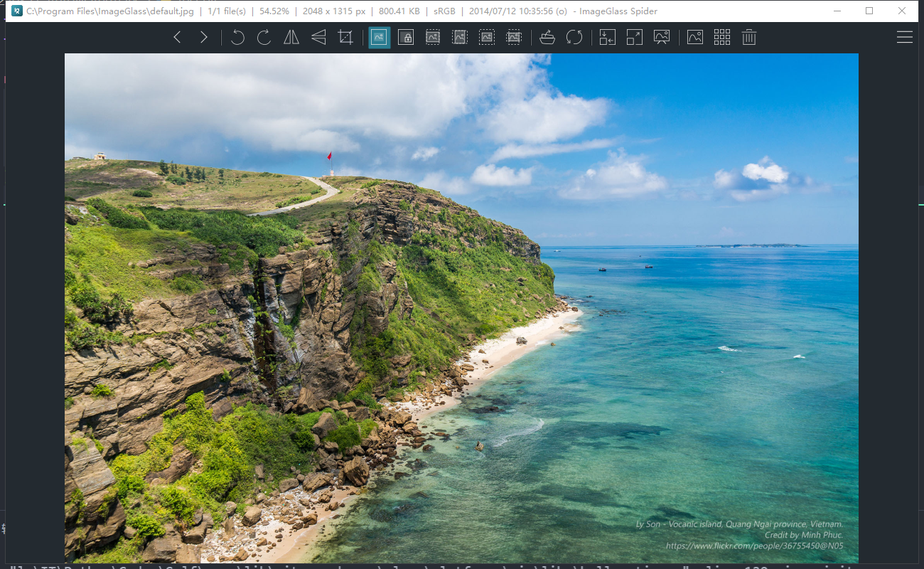
Task: Flip the image vertically
Action: coord(318,38)
